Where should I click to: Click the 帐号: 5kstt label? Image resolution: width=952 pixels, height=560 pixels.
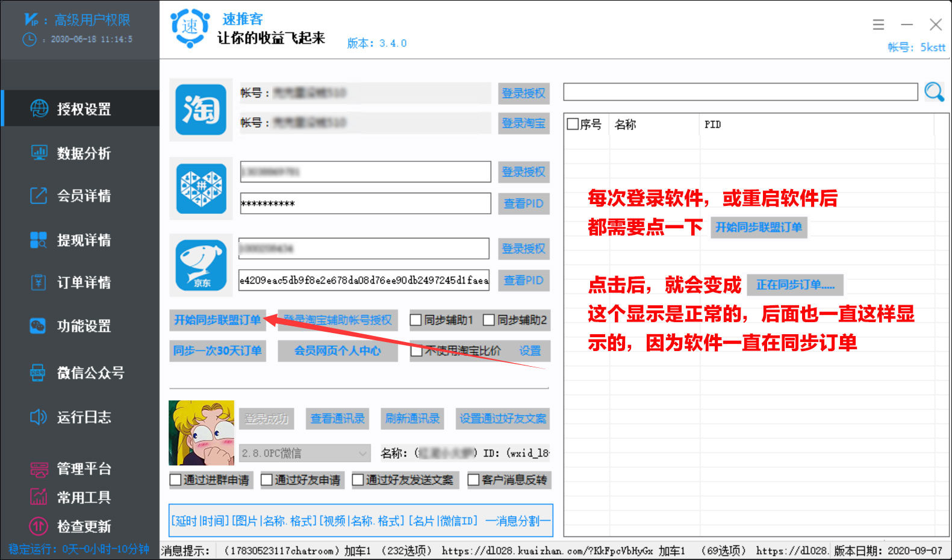(x=916, y=47)
